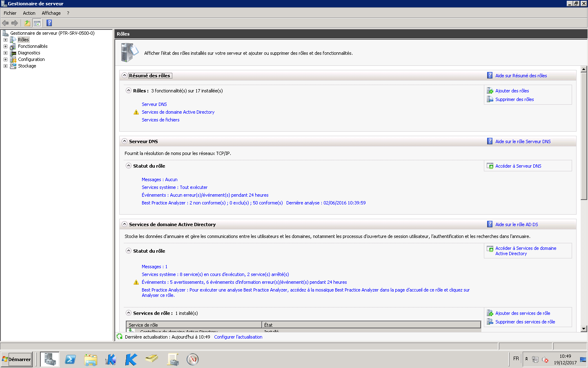Select Stockage in the tree

pyautogui.click(x=27, y=66)
